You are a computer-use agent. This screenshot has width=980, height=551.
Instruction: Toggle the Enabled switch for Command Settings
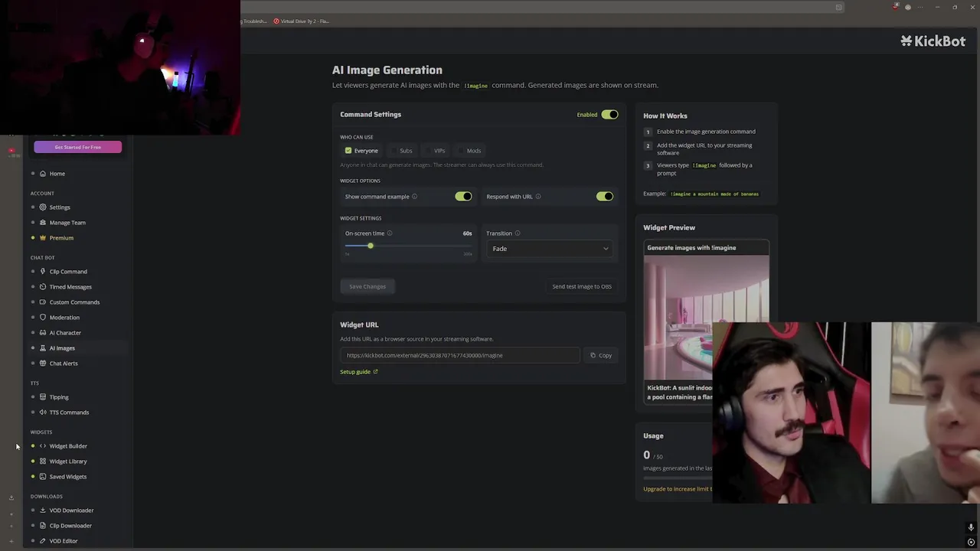click(x=609, y=115)
